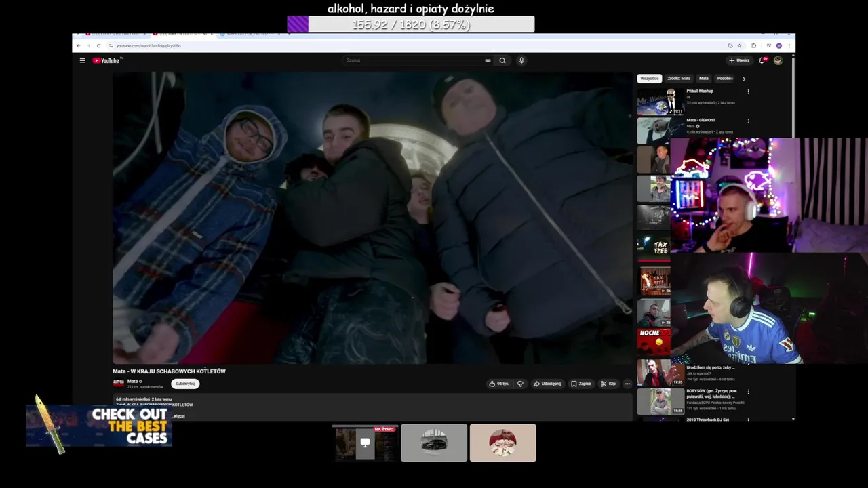Switch to the third browser tab
Image resolution: width=868 pixels, height=488 pixels.
pyautogui.click(x=251, y=34)
